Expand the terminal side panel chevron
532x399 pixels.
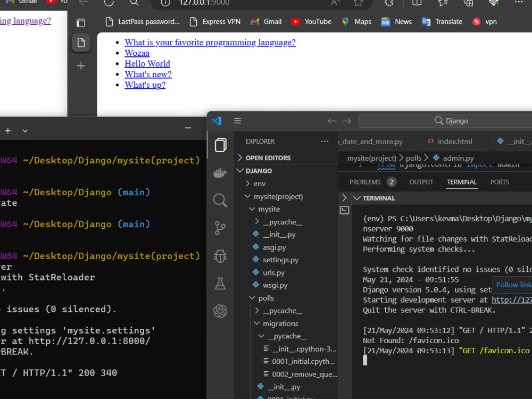[x=344, y=197]
